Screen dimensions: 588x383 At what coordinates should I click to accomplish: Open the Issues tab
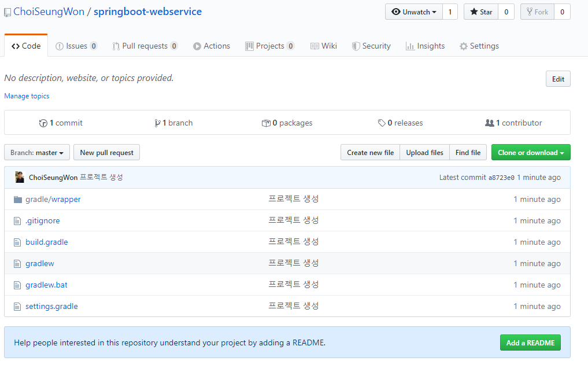coord(76,46)
